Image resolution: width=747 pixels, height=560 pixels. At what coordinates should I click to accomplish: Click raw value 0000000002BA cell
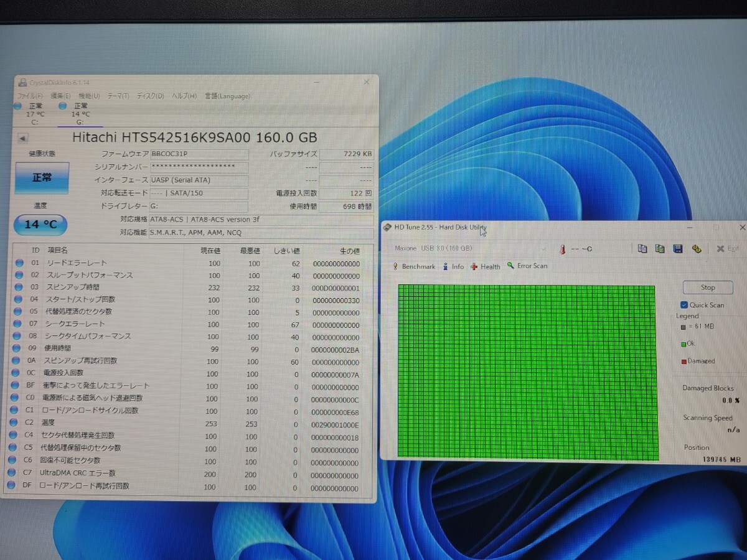tap(335, 350)
